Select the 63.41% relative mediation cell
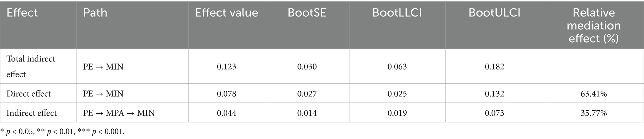The image size is (644, 139). pyautogui.click(x=594, y=93)
